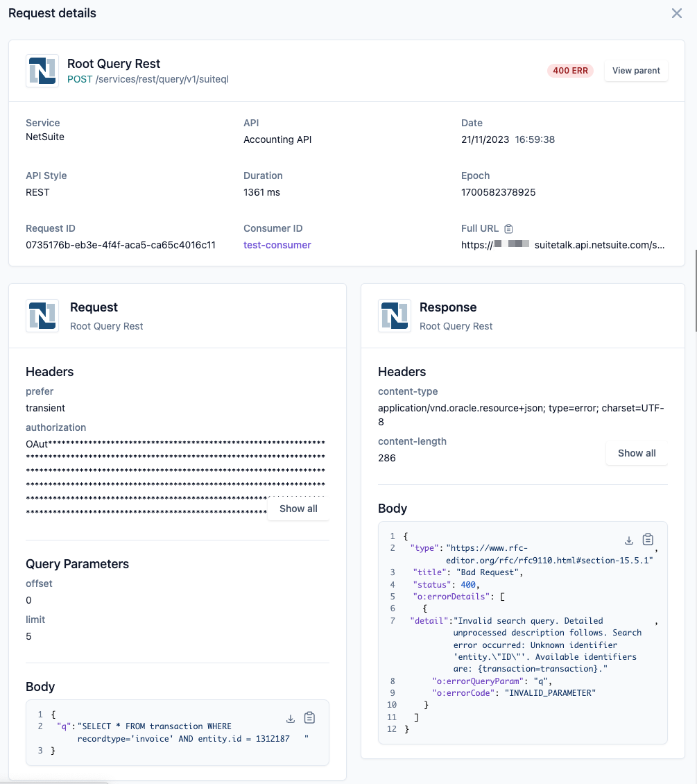Select the Request ID value 0735176b-eb3e-4f4f-aca5-ca65c4016c11
Image resolution: width=697 pixels, height=784 pixels.
pos(121,245)
